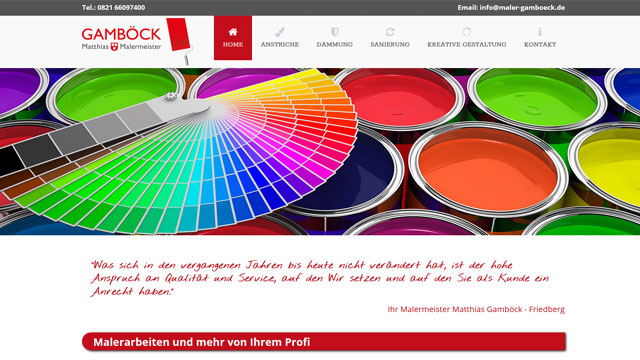Click the refresh arrows icon above Sanierung
640x360 pixels.
pos(390,32)
